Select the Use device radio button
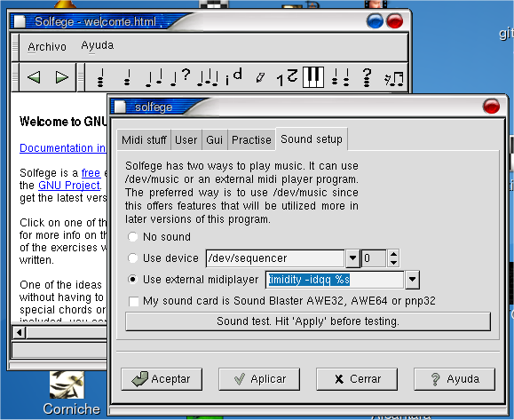The height and width of the screenshot is (420, 514). pos(132,258)
